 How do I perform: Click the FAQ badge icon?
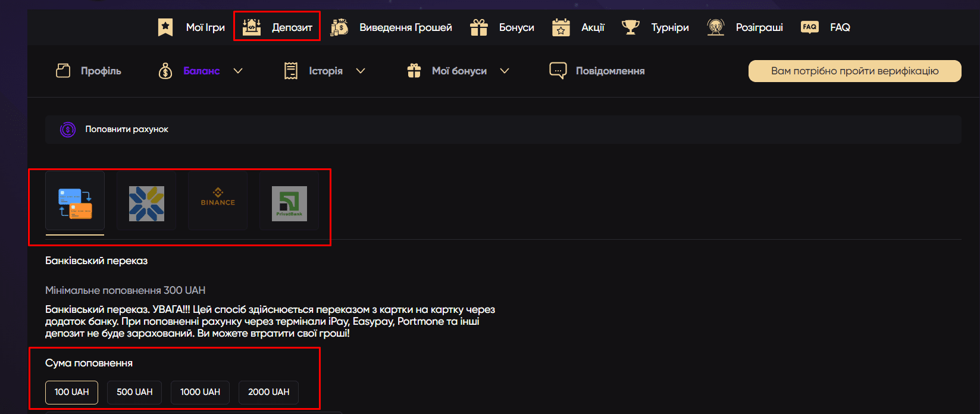click(x=810, y=27)
